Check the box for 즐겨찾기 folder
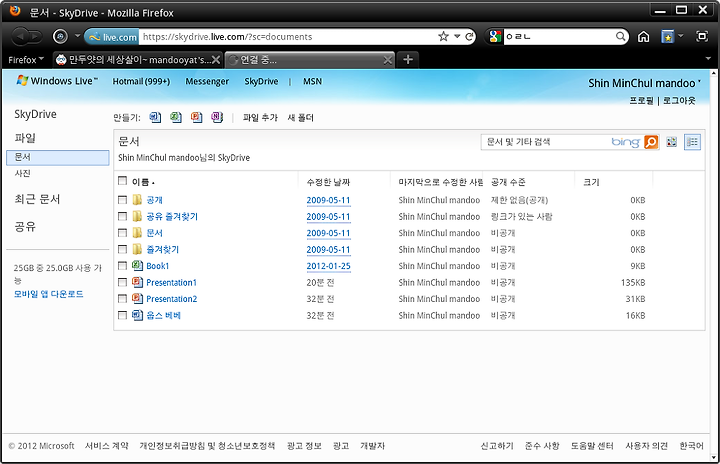The height and width of the screenshot is (464, 720). (122, 249)
